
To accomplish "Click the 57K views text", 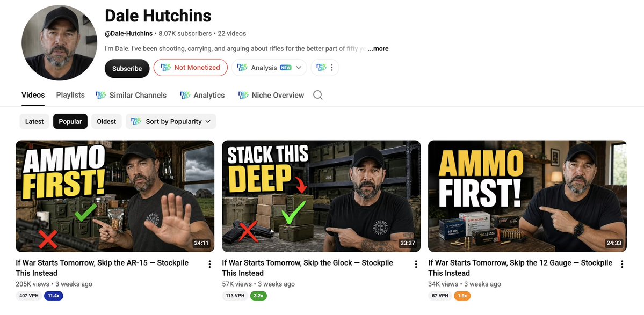I will (x=237, y=284).
